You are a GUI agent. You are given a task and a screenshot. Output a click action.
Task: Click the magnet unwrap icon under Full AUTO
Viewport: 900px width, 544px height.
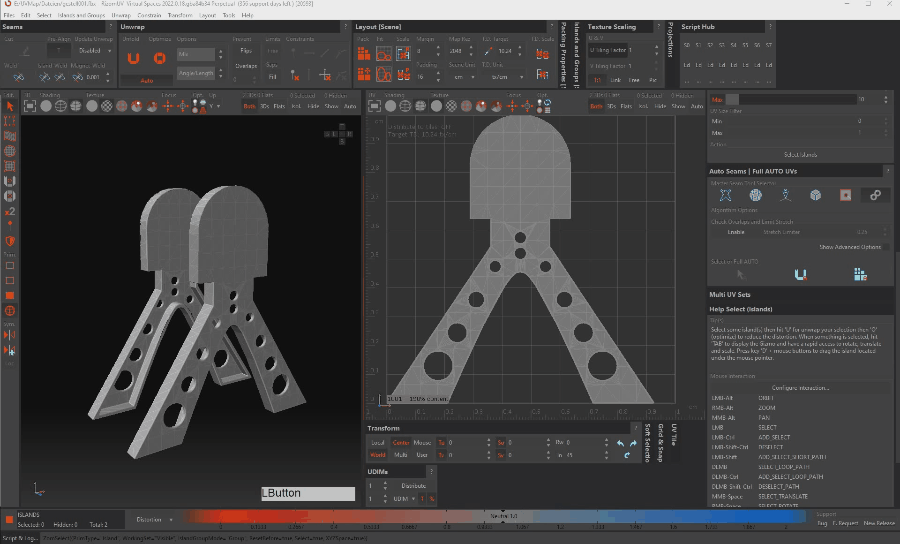[800, 274]
